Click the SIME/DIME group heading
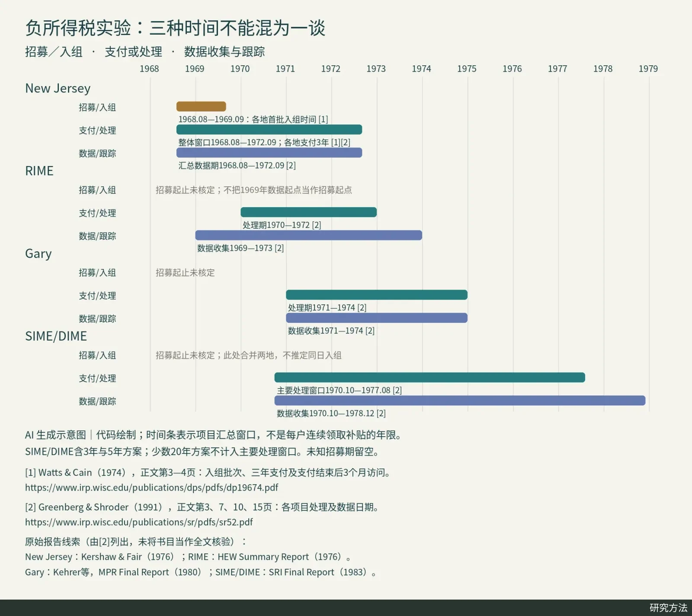This screenshot has height=616, width=692. coord(56,336)
